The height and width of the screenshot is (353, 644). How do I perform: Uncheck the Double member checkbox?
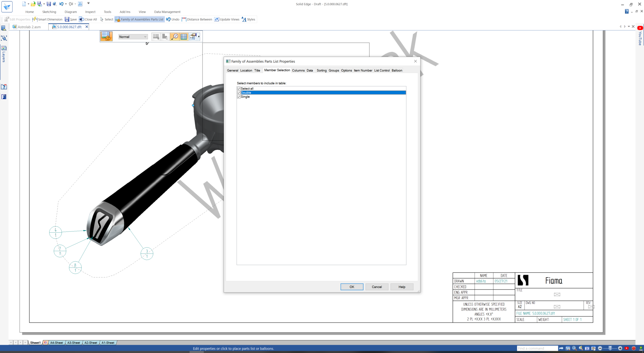point(239,93)
